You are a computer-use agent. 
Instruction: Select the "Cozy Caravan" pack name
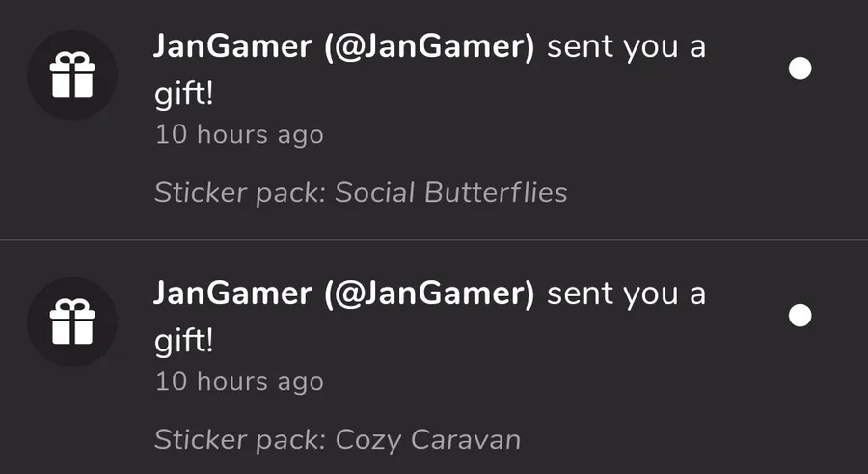coord(427,439)
